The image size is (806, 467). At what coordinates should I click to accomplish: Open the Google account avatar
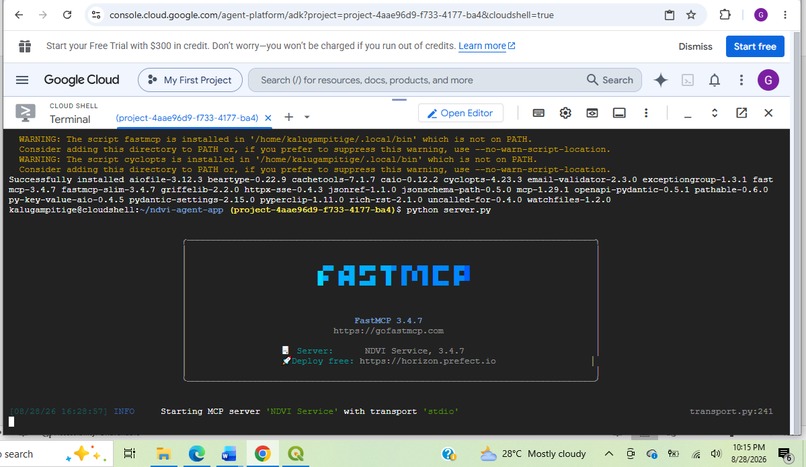(x=768, y=80)
